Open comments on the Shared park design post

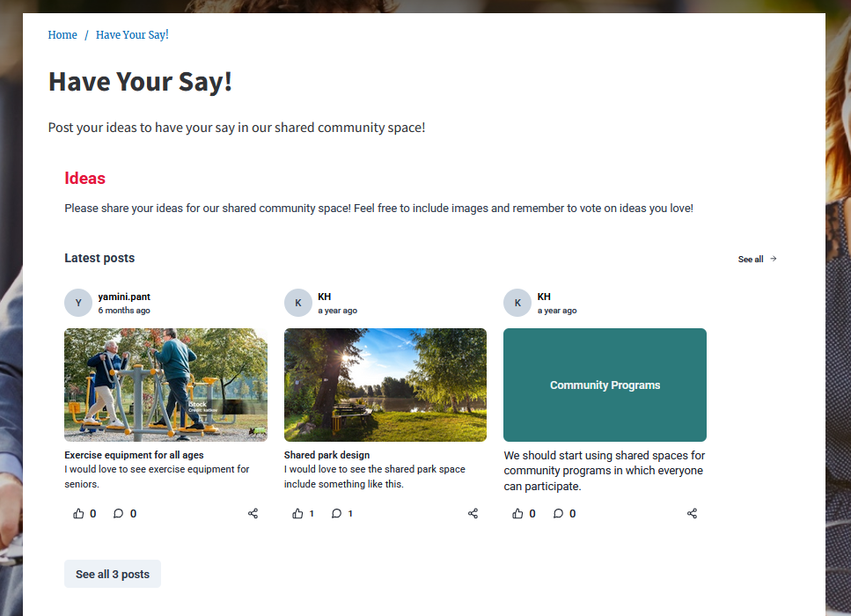(x=336, y=513)
